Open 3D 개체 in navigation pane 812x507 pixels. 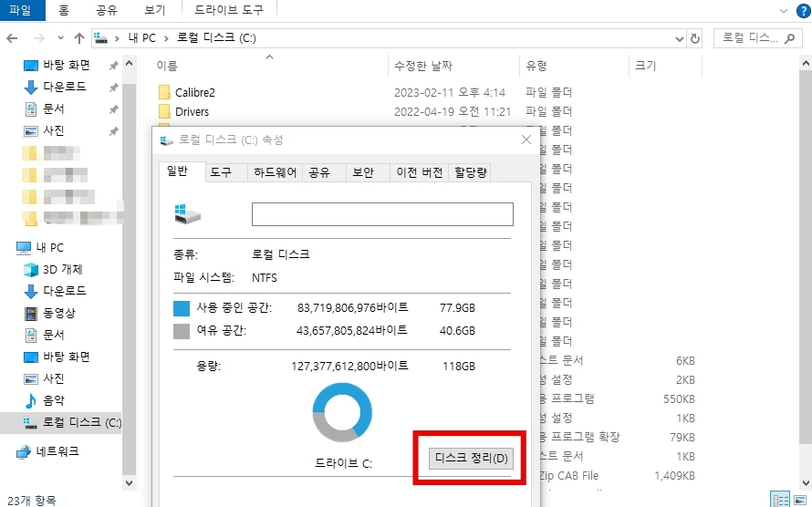pyautogui.click(x=62, y=270)
